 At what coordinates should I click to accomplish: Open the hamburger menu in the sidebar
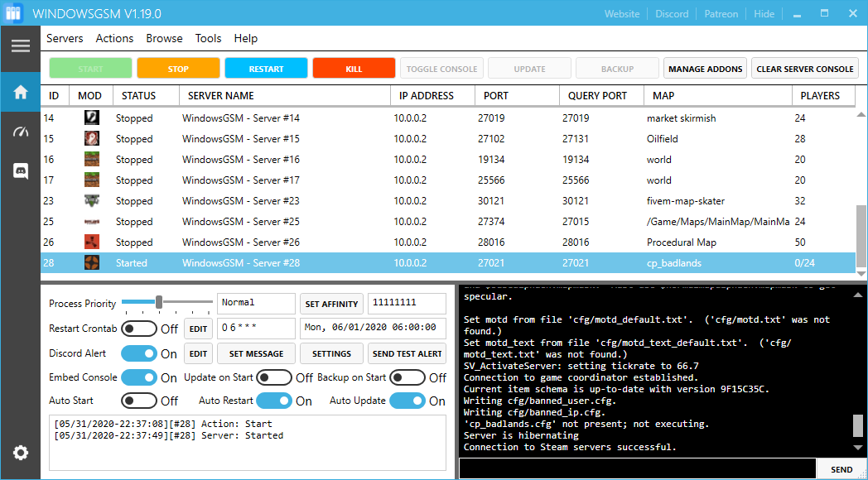pos(21,46)
